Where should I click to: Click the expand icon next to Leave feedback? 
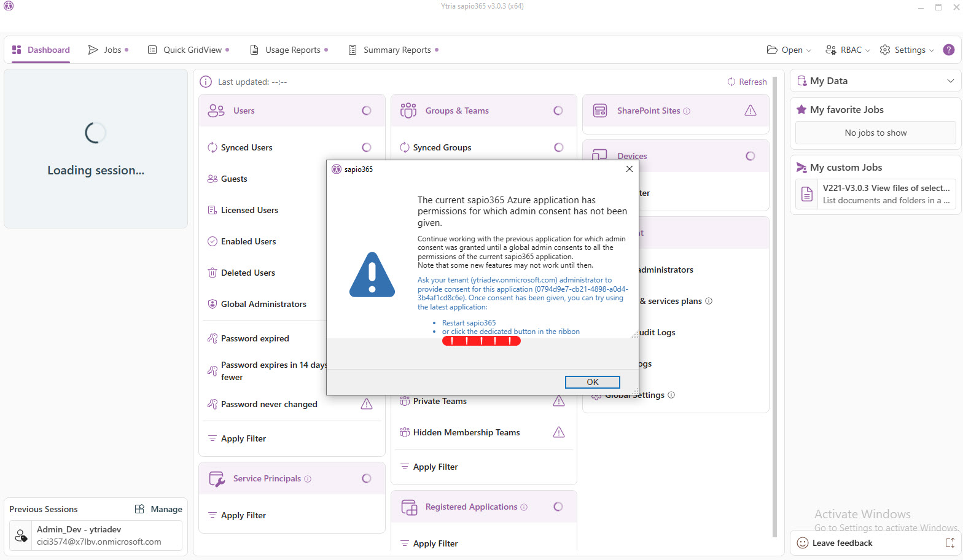[949, 543]
